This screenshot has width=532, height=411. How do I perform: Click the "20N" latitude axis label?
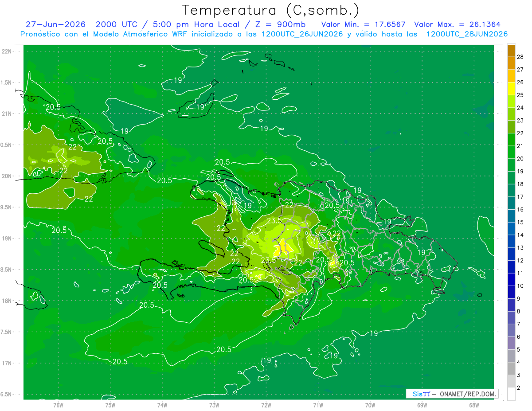point(8,176)
